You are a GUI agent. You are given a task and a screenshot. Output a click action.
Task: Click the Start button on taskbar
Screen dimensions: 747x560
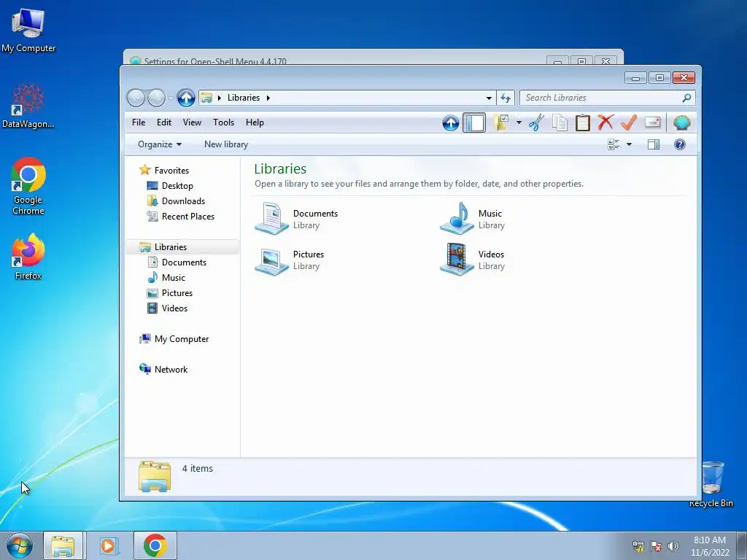pos(20,545)
